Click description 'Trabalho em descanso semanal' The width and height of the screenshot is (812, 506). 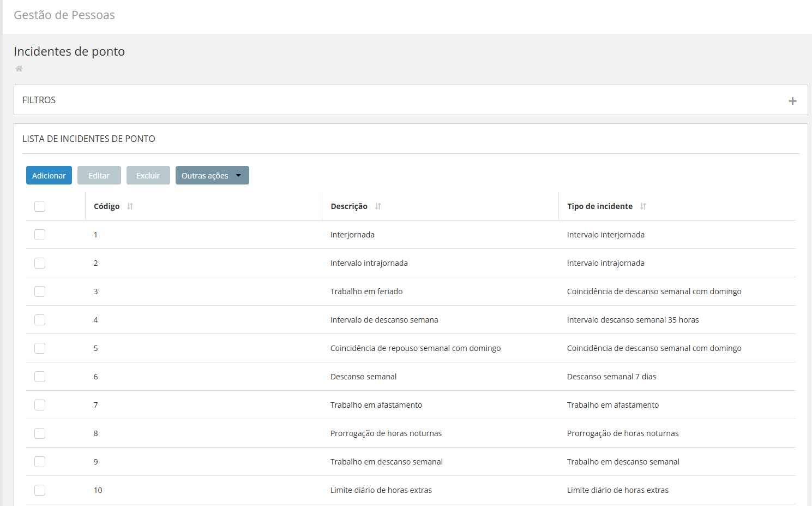[387, 462]
